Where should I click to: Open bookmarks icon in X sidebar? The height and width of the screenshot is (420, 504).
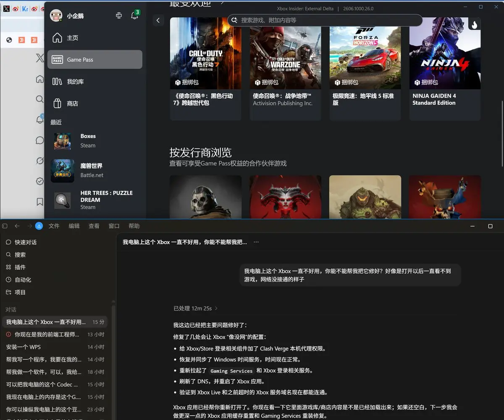click(x=39, y=202)
